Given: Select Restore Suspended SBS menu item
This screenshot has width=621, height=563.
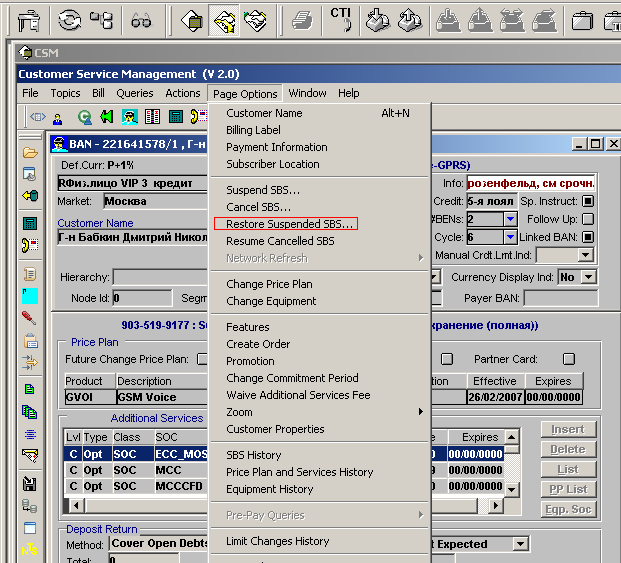Looking at the screenshot, I should [290, 224].
